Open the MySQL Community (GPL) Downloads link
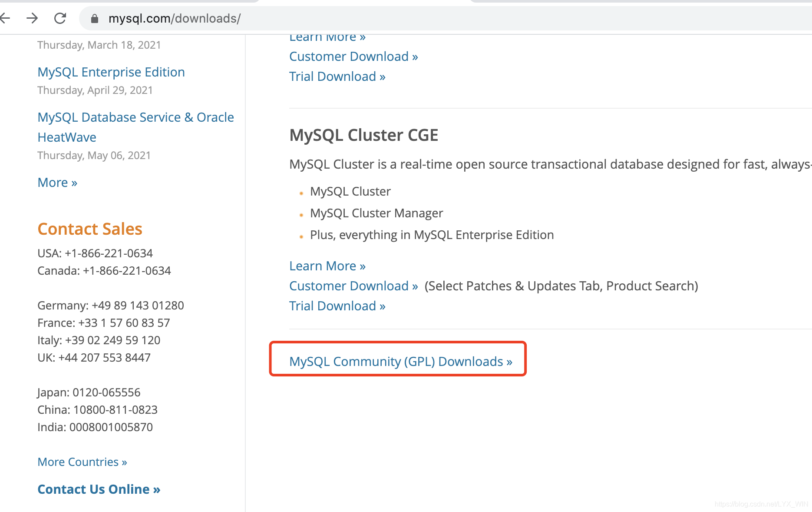 click(x=400, y=361)
